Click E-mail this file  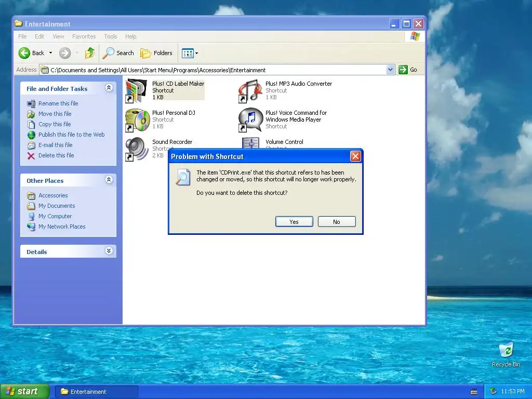(x=55, y=145)
